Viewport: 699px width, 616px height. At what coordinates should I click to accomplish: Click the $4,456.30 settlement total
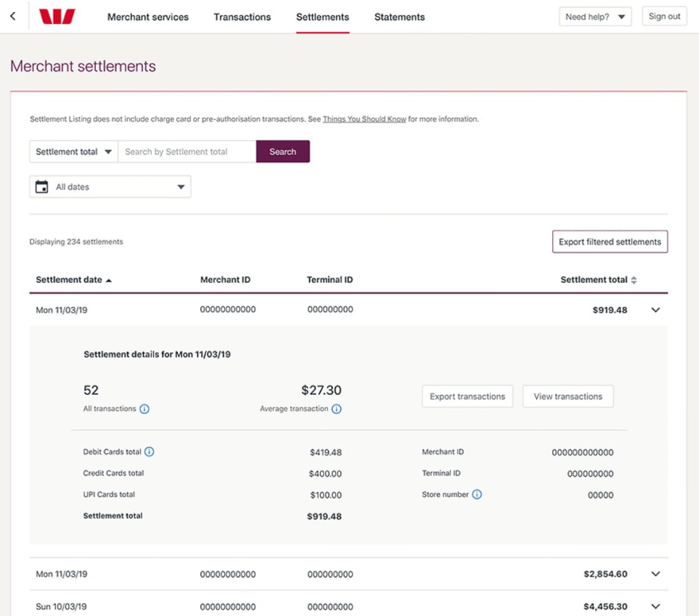(x=606, y=606)
